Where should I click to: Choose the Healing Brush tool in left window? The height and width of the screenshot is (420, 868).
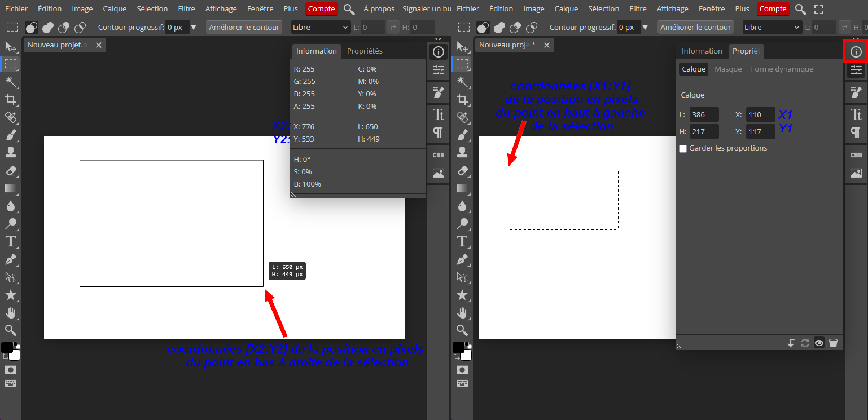[11, 117]
